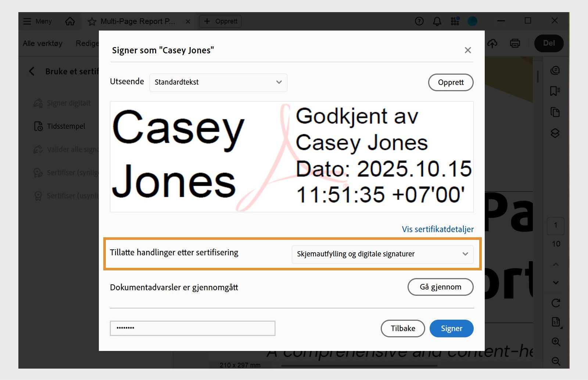
Task: Click the Opprett appearance button
Action: 451,82
